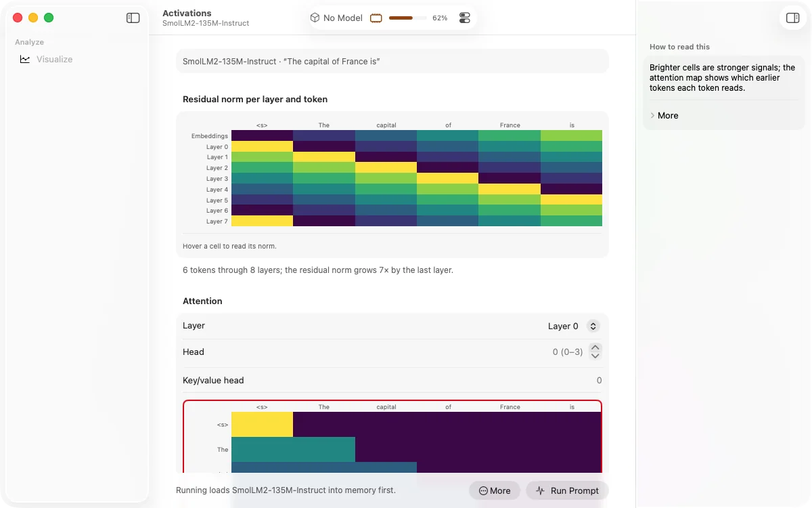The width and height of the screenshot is (812, 508).
Task: Click the Embeddings row label
Action: pos(209,136)
